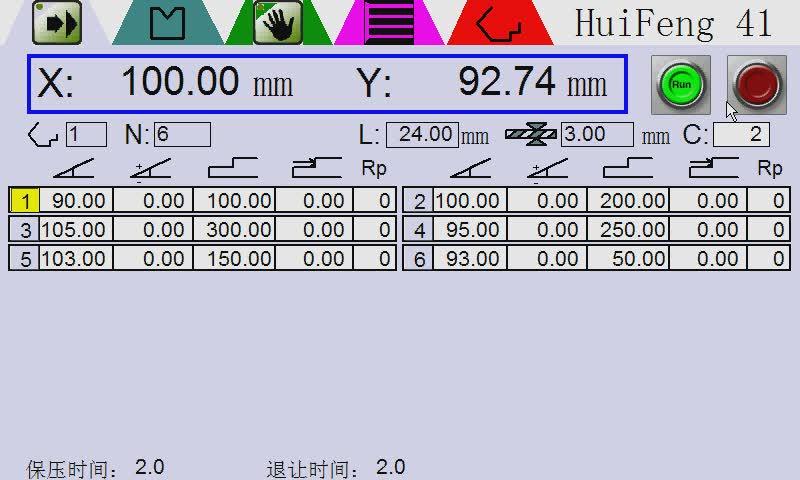Screen dimensions: 800x480
Task: Edit the C counter field showing 2
Action: [741, 135]
